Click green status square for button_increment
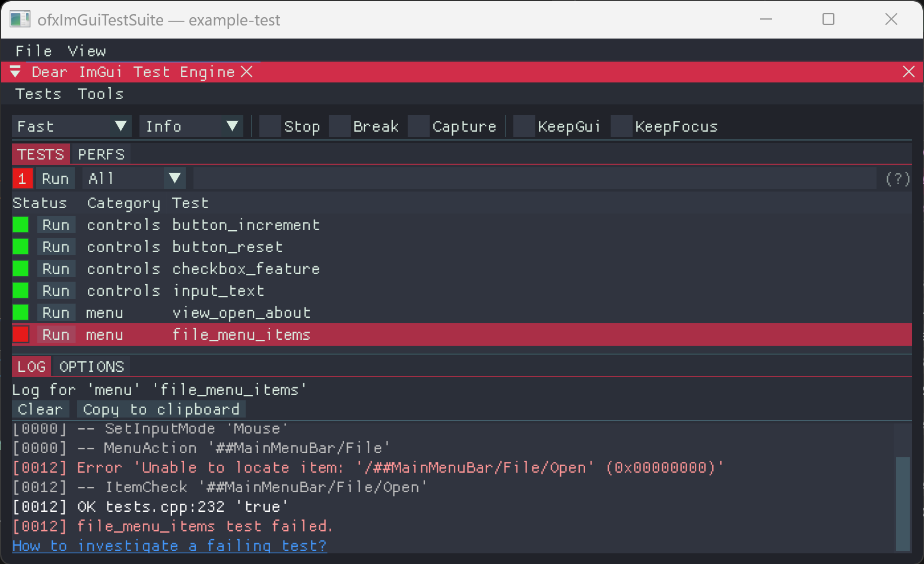This screenshot has height=564, width=924. click(21, 225)
